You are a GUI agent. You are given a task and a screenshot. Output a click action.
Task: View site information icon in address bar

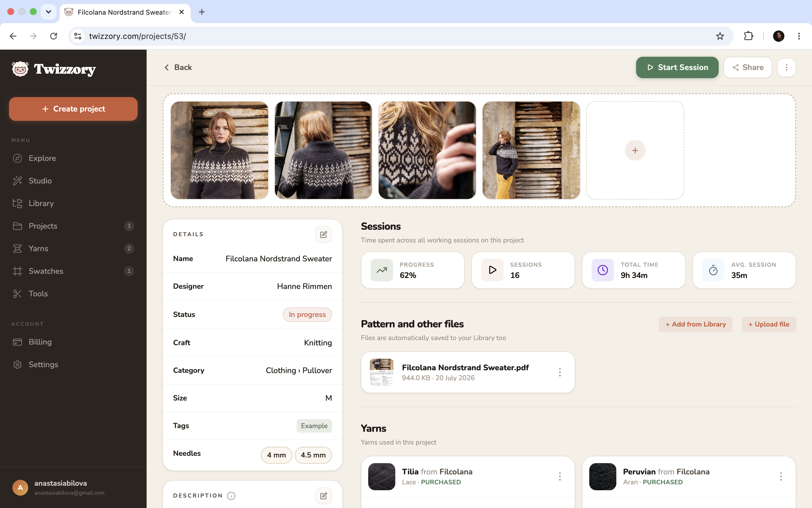point(78,36)
